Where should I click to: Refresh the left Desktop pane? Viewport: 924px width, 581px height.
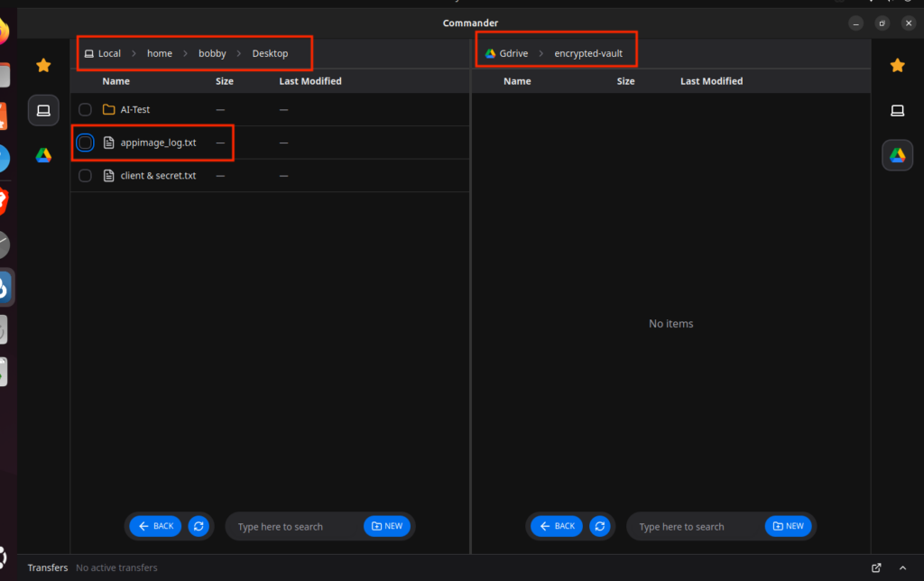[x=199, y=526]
